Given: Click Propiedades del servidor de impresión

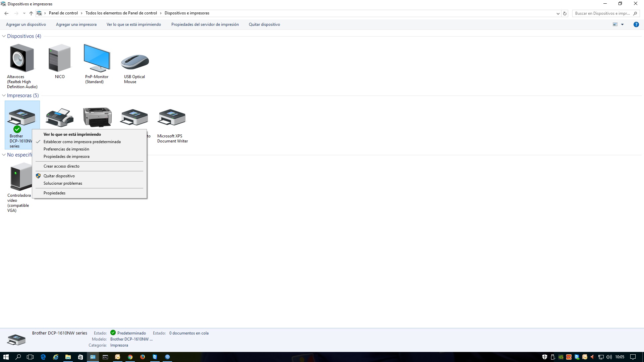Looking at the screenshot, I should click(205, 24).
